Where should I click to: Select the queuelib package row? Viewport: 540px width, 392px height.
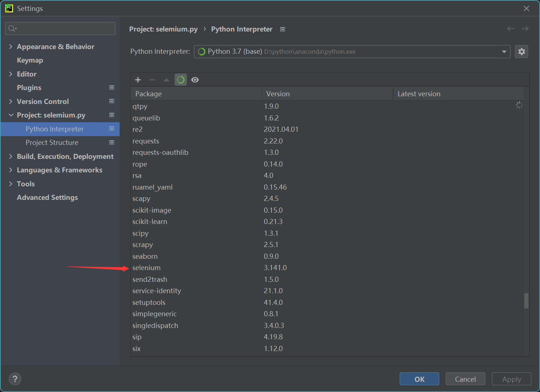[x=327, y=118]
